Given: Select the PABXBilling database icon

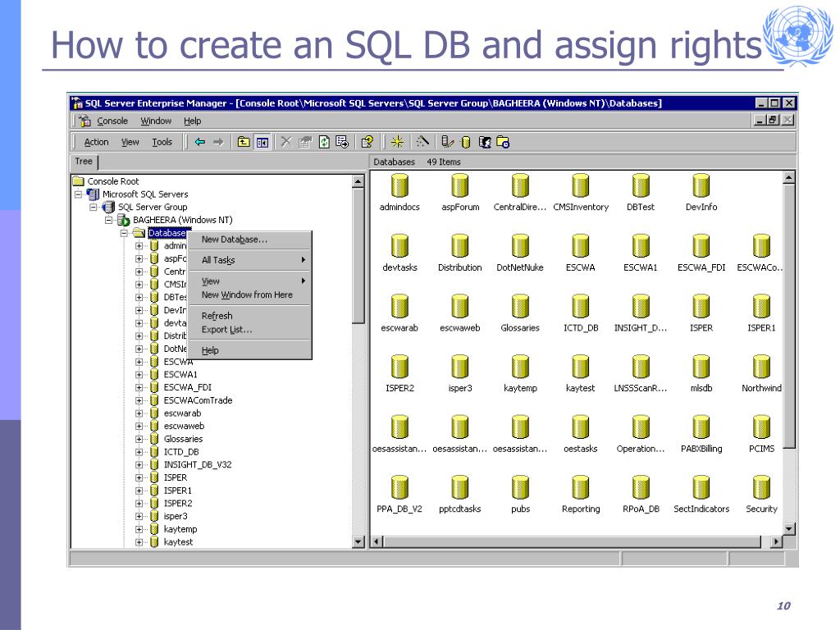Looking at the screenshot, I should [x=701, y=427].
